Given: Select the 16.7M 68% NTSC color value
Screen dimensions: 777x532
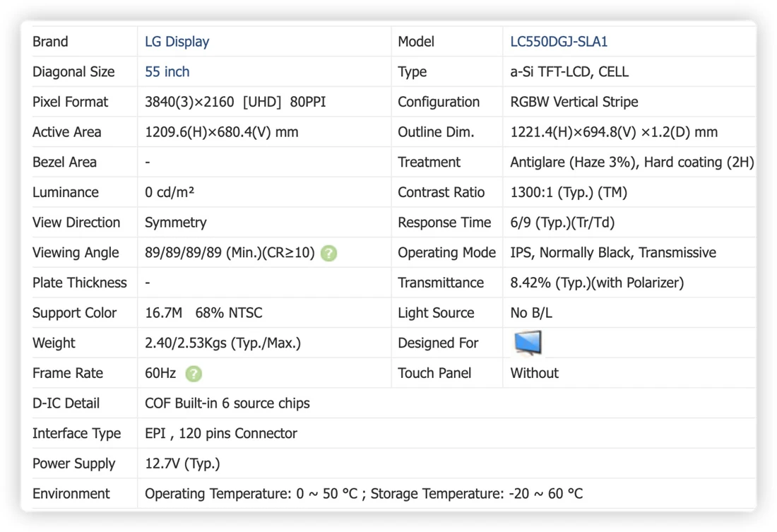Looking at the screenshot, I should point(203,313).
